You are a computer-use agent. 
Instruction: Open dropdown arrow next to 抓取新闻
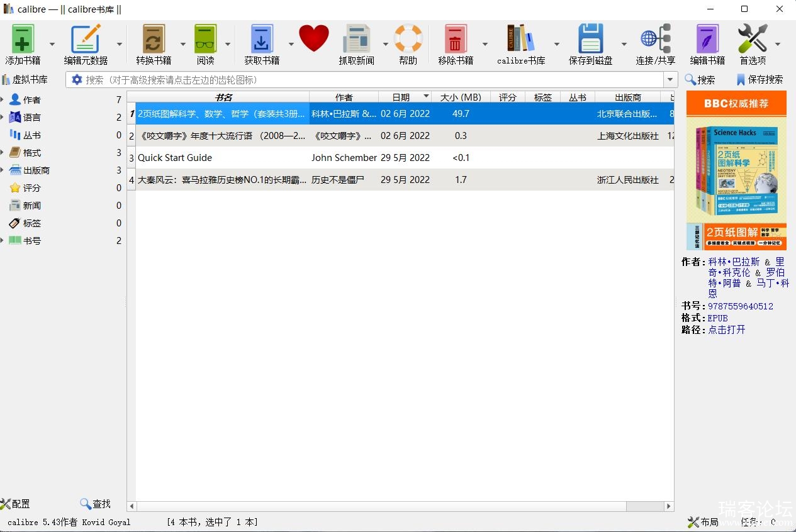click(x=385, y=44)
